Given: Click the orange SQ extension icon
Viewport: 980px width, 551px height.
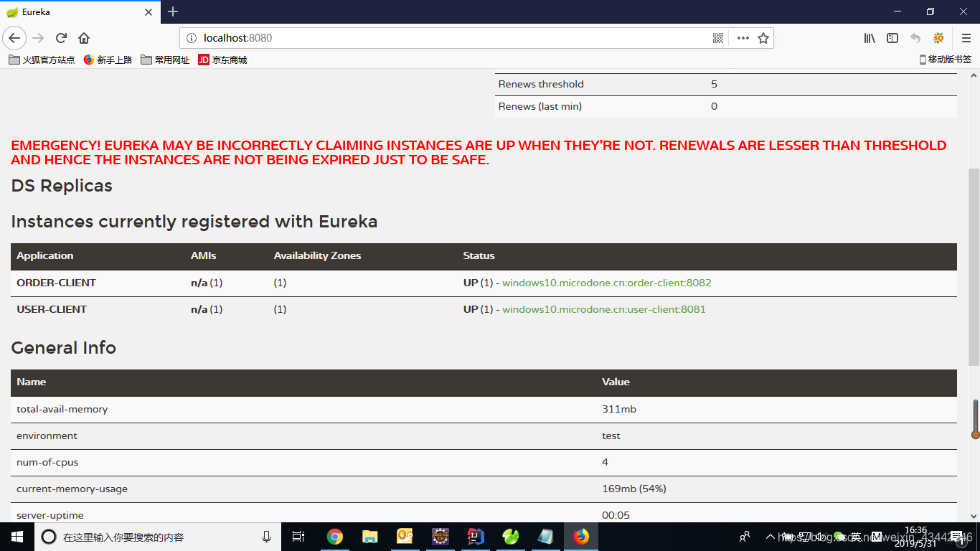Looking at the screenshot, I should (938, 38).
